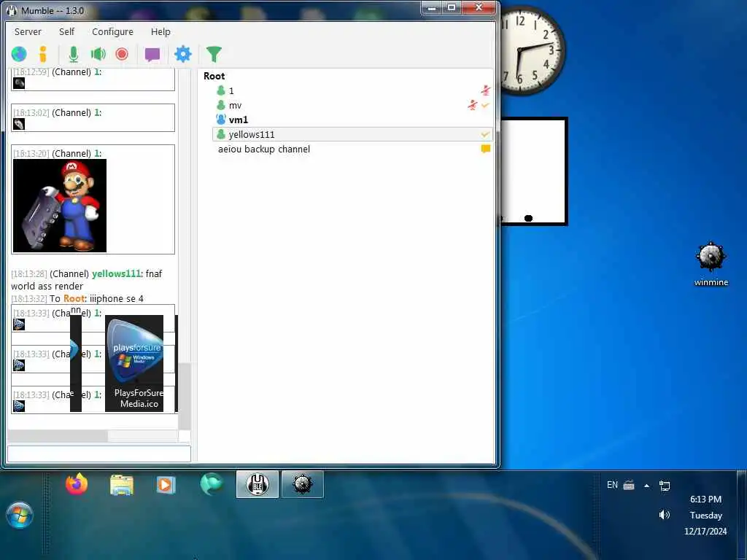This screenshot has width=747, height=560.
Task: Click the chat message input field
Action: click(99, 454)
